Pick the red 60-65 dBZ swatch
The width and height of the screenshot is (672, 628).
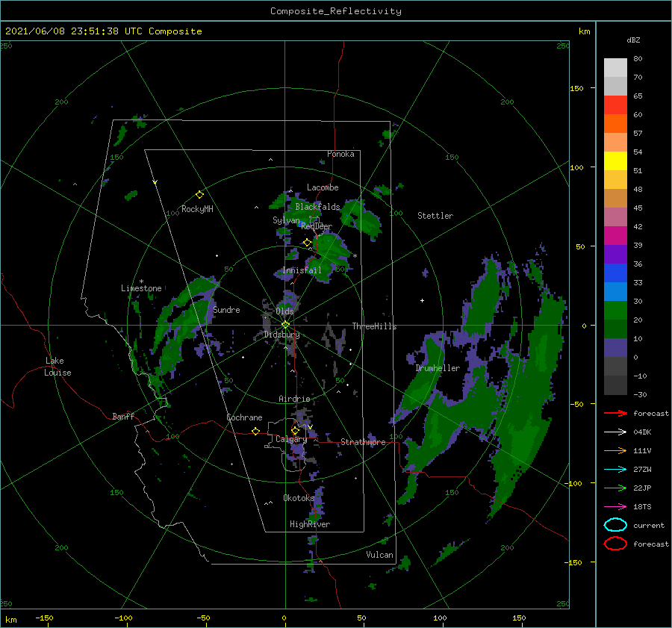615,105
